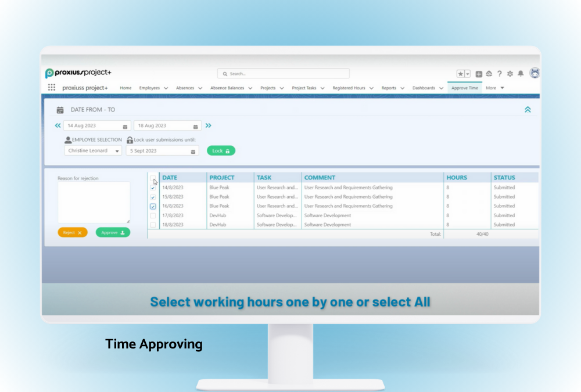Screen dimensions: 581x392
Task: Go to previous week with left double arrow
Action: 58,125
